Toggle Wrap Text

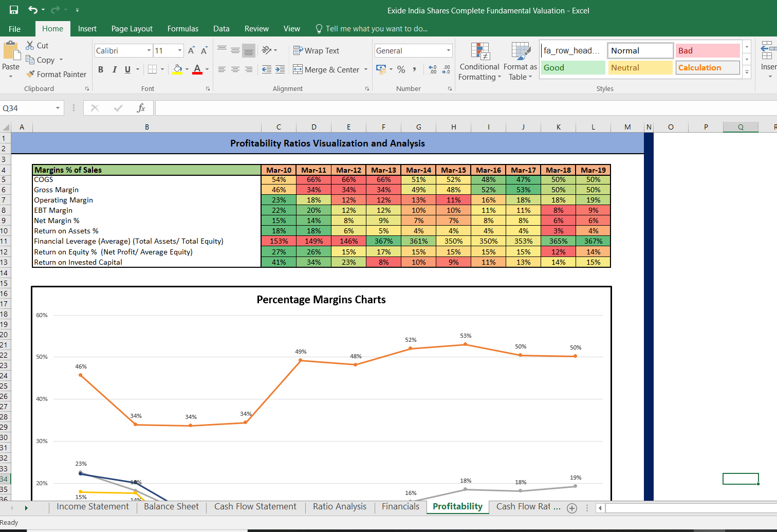[x=316, y=50]
